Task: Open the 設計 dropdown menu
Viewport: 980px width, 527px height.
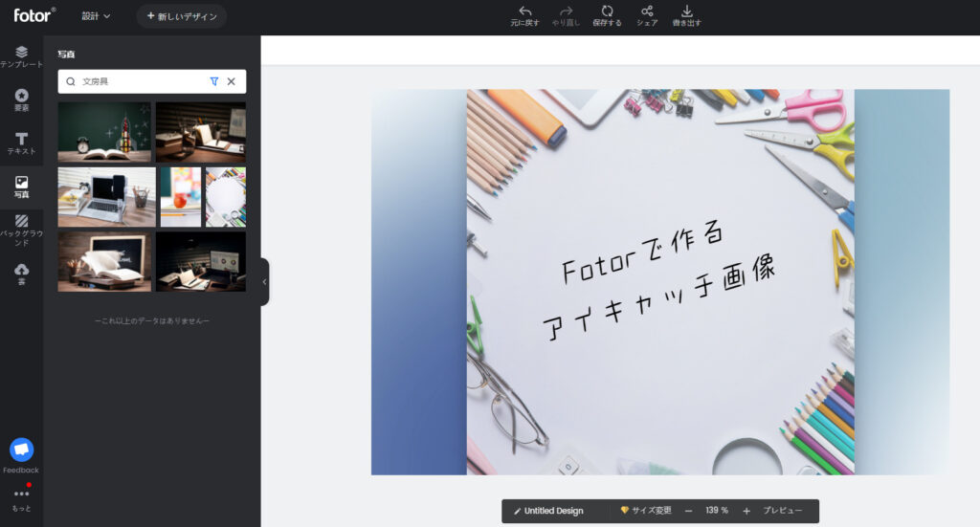Action: coord(96,16)
